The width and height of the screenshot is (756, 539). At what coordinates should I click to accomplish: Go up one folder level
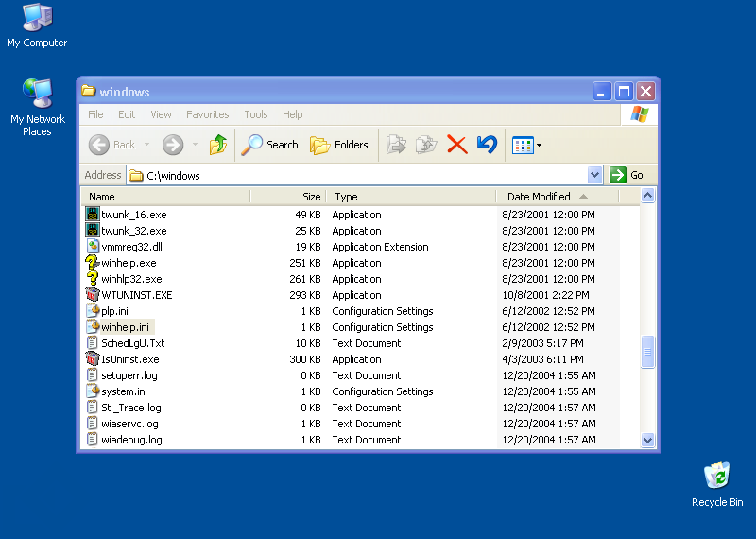coord(218,145)
